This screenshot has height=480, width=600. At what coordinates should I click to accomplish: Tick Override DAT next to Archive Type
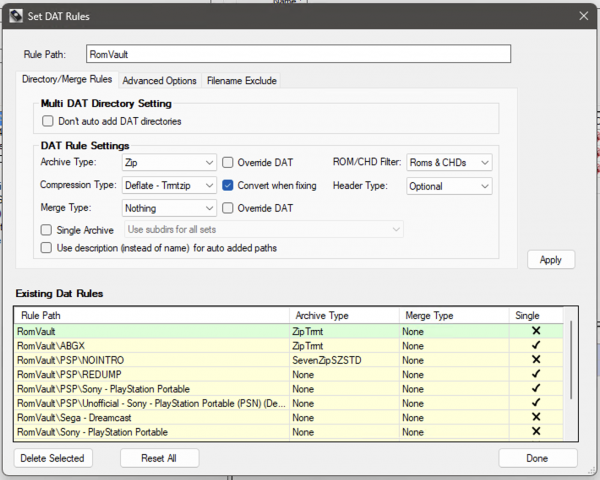point(228,162)
